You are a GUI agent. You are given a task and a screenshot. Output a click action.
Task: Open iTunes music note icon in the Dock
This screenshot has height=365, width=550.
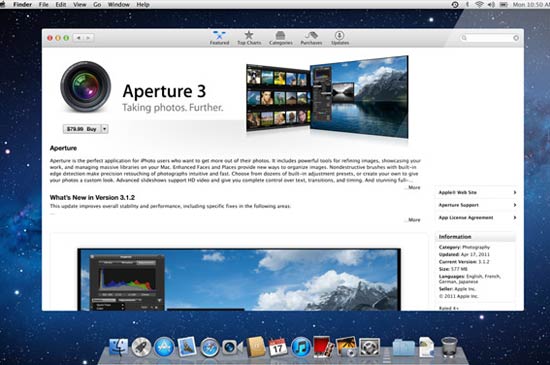[x=301, y=347]
